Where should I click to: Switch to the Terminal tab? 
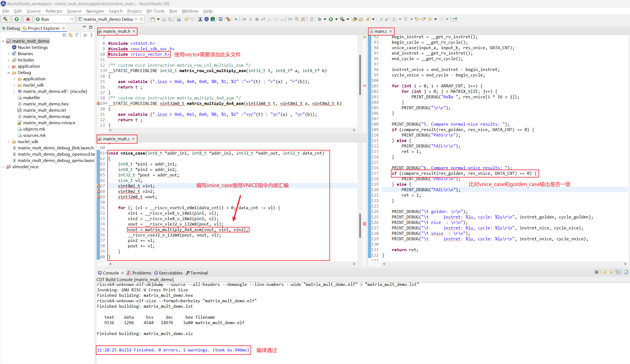click(x=197, y=273)
